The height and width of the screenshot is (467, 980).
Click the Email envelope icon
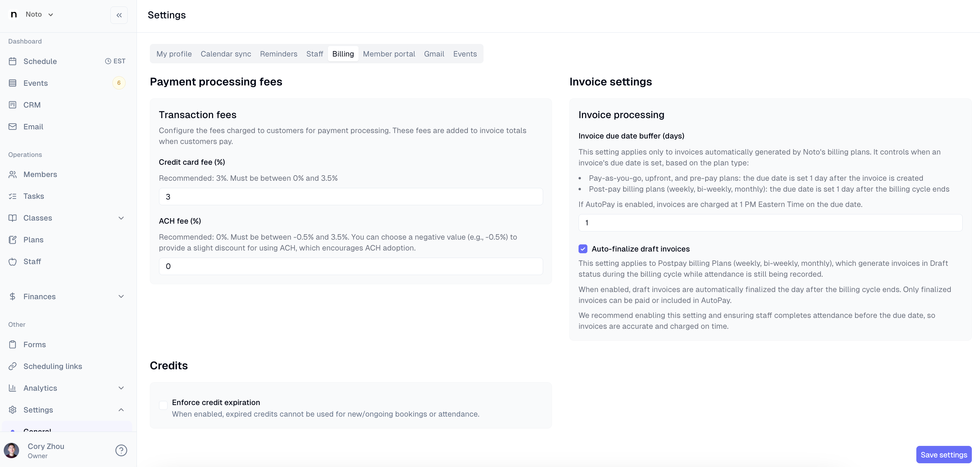tap(13, 127)
